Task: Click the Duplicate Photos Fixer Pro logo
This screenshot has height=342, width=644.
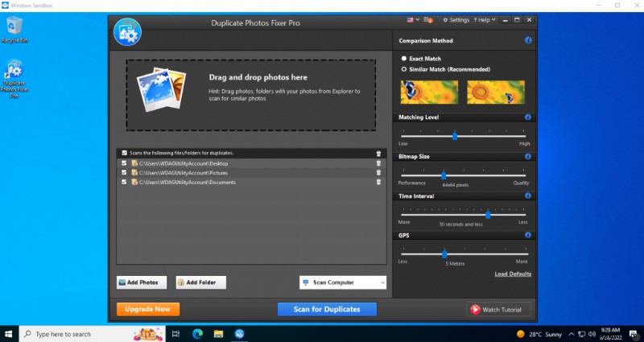Action: coord(127,31)
